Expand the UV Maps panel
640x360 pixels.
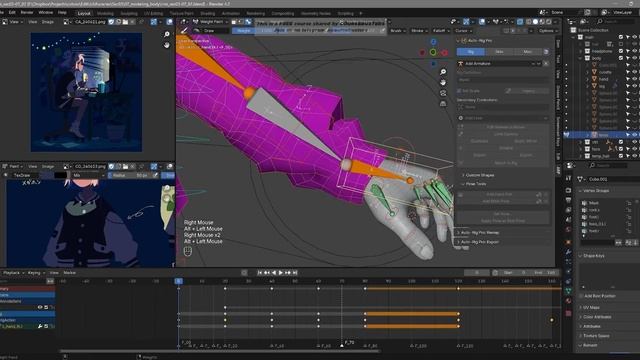590,307
